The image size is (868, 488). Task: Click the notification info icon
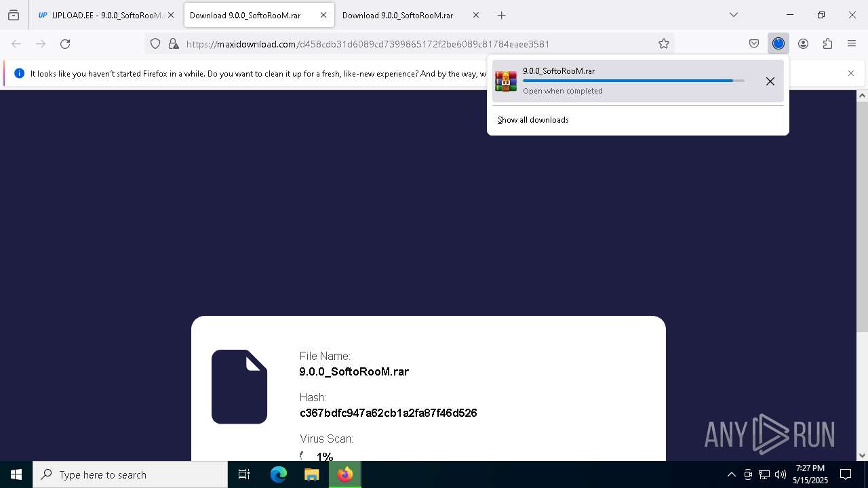coord(19,73)
